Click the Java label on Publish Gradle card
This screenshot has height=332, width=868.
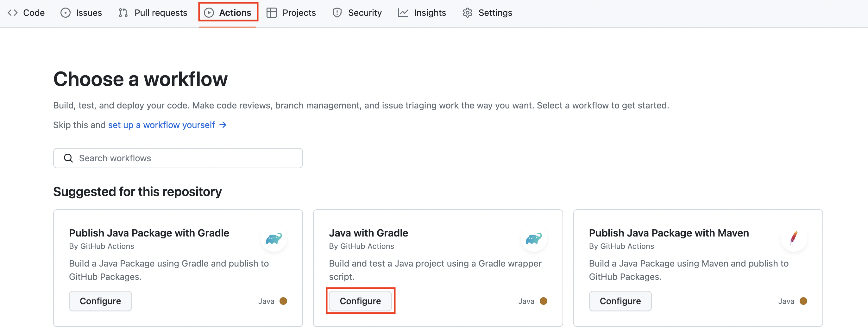[x=266, y=301]
